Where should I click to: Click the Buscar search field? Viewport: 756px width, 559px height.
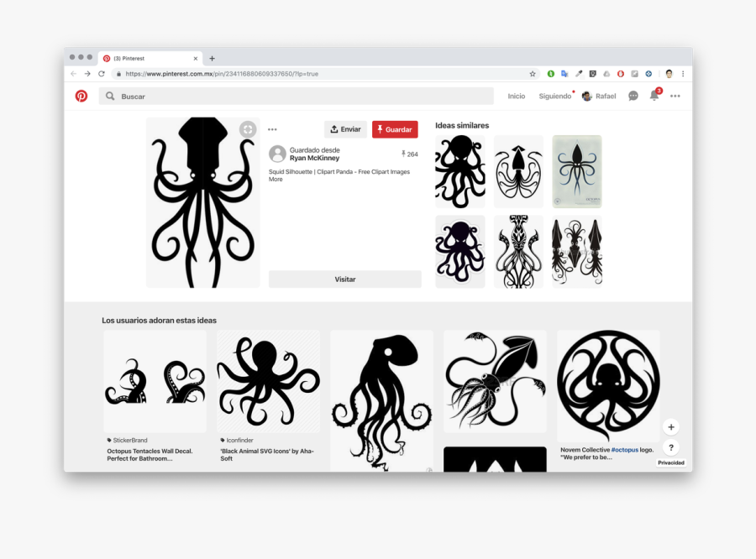click(x=302, y=96)
